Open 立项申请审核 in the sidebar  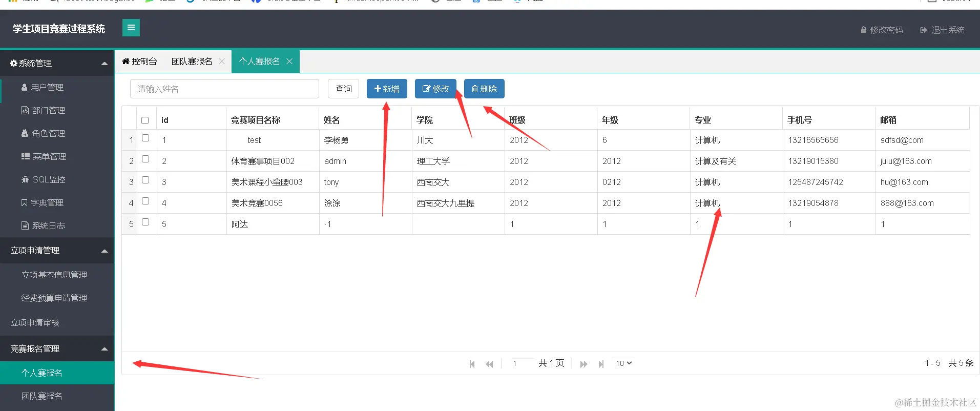point(57,323)
